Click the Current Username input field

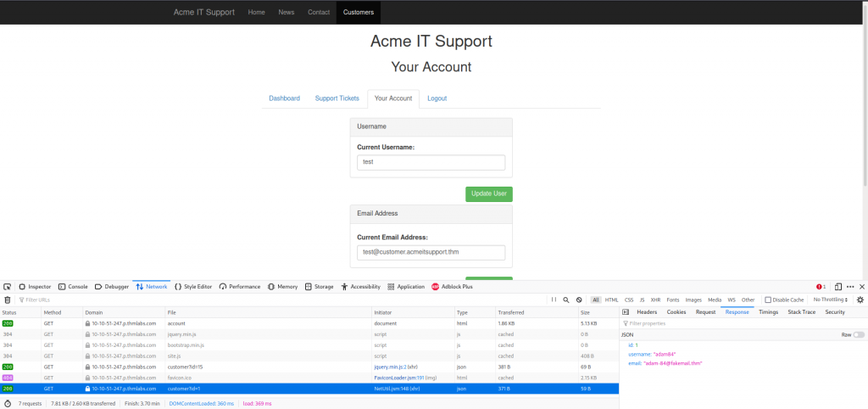point(431,162)
